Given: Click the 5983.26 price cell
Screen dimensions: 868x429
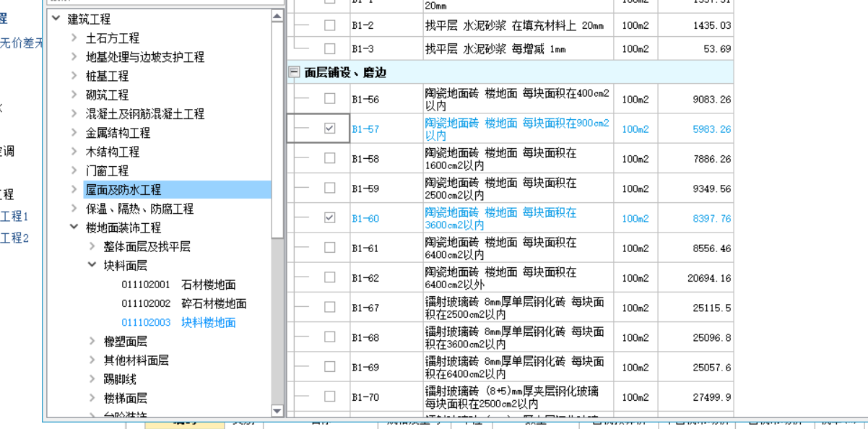Looking at the screenshot, I should click(697, 129).
